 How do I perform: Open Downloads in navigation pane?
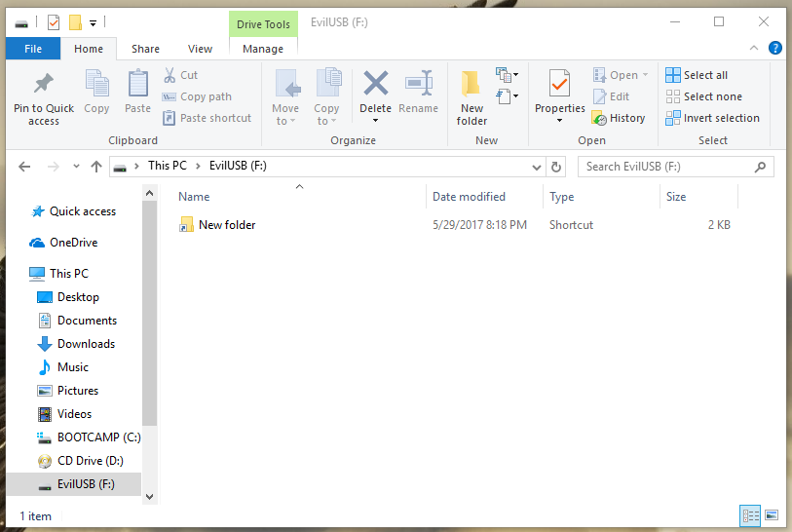[76, 344]
